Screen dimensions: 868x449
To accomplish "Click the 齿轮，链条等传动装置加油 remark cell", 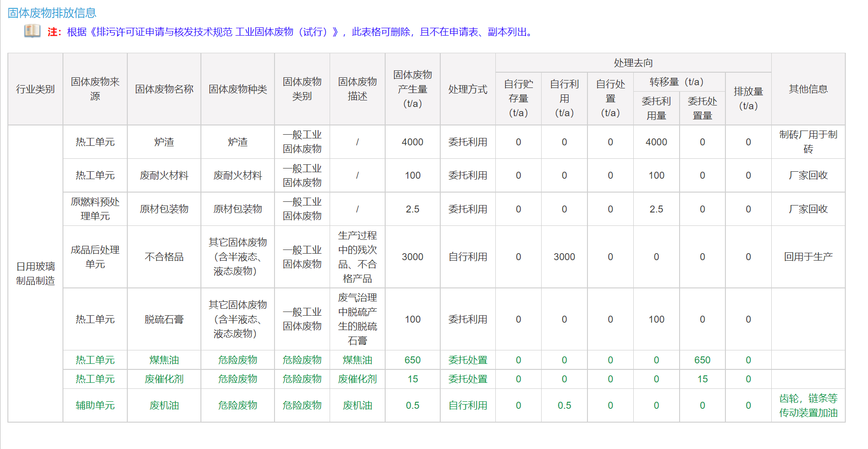I will tap(808, 405).
